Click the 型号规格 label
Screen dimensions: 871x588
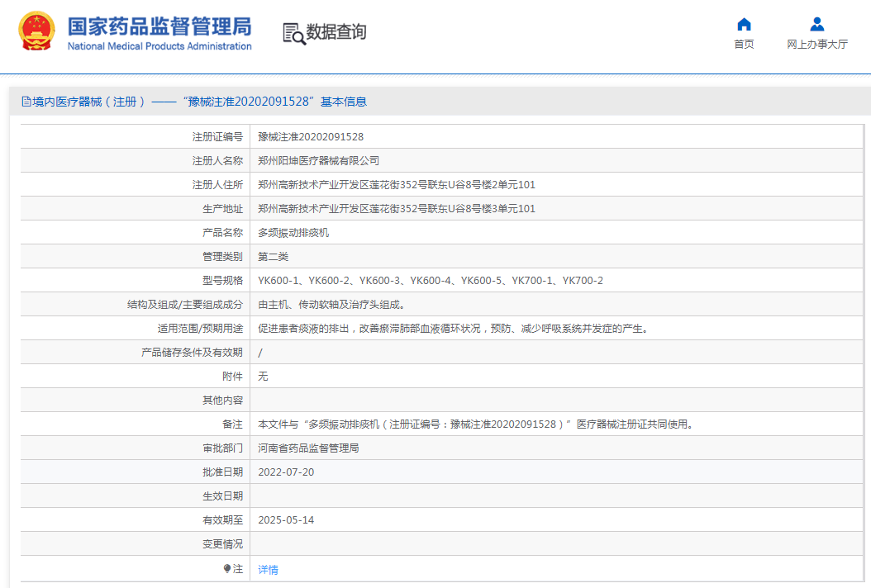coord(223,281)
